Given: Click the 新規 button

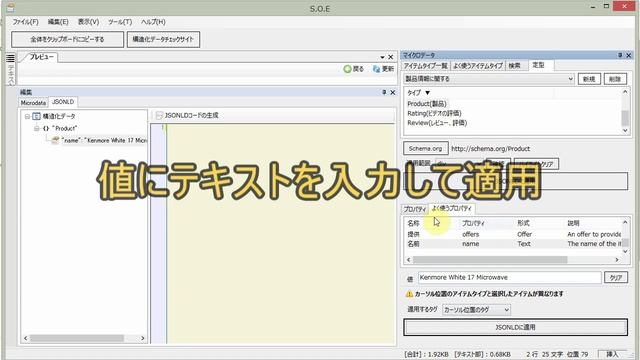Looking at the screenshot, I should pyautogui.click(x=589, y=79).
